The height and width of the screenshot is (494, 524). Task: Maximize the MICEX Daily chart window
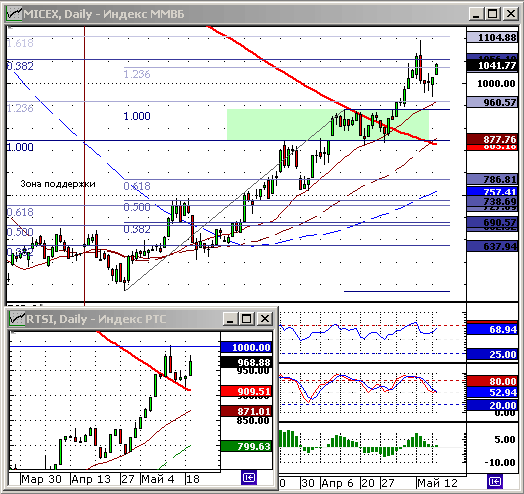click(x=492, y=14)
